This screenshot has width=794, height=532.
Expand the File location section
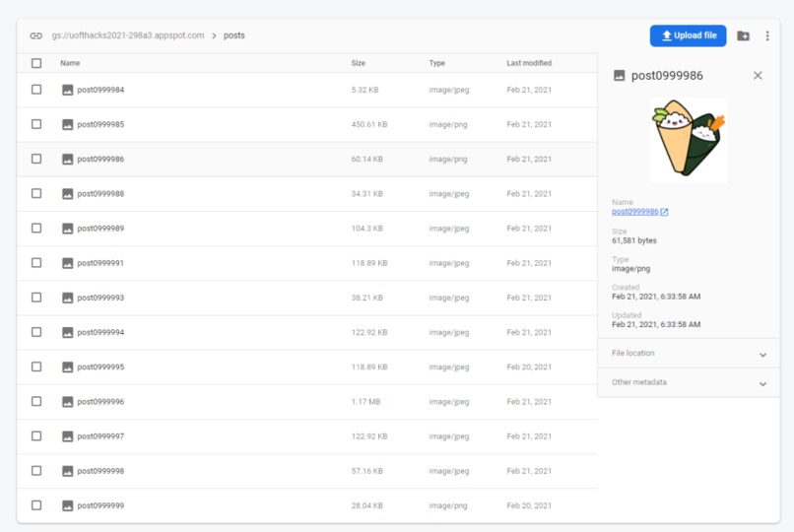689,354
